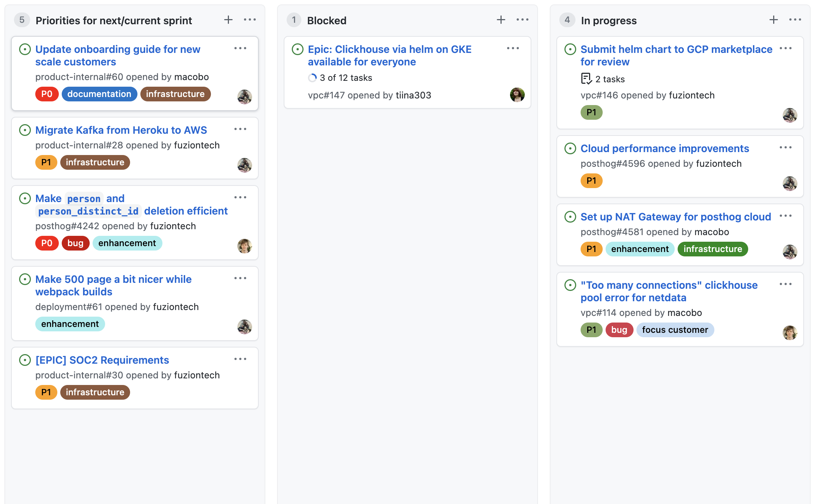Open the SOC2 Requirements epic link
Image resolution: width=818 pixels, height=504 pixels.
click(102, 360)
